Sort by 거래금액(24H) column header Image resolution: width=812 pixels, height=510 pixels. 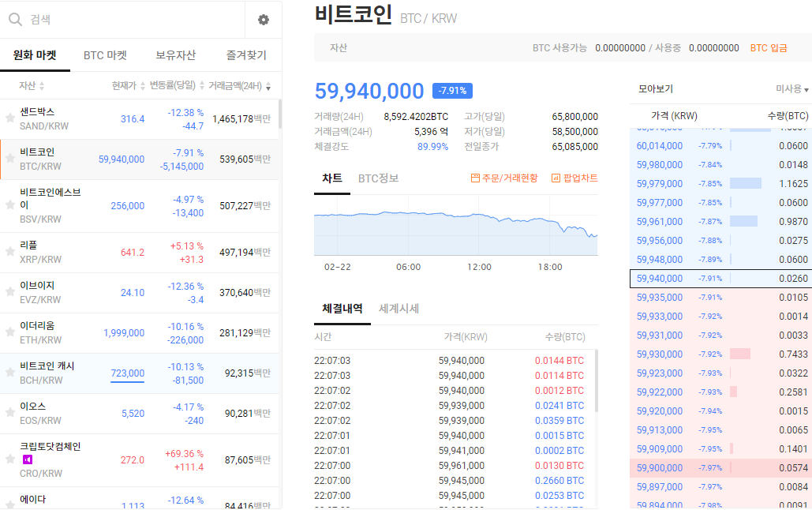(240, 85)
